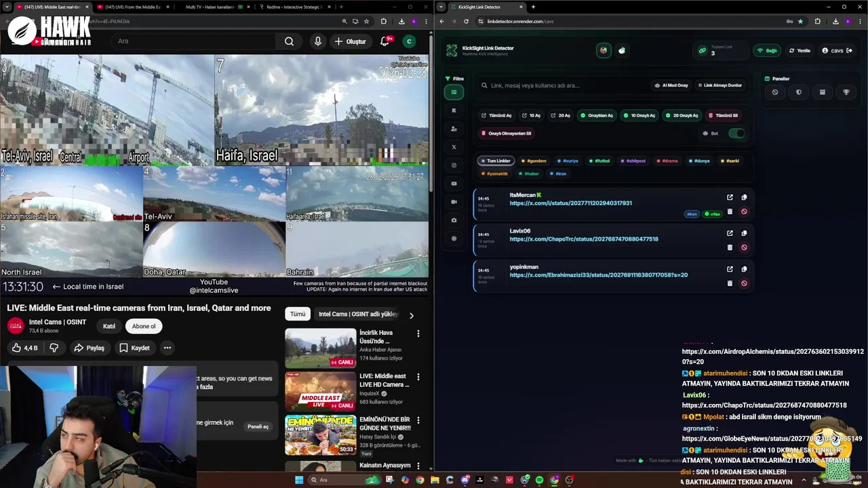
Task: Open the archive panel icon under Paneller
Action: [x=823, y=92]
